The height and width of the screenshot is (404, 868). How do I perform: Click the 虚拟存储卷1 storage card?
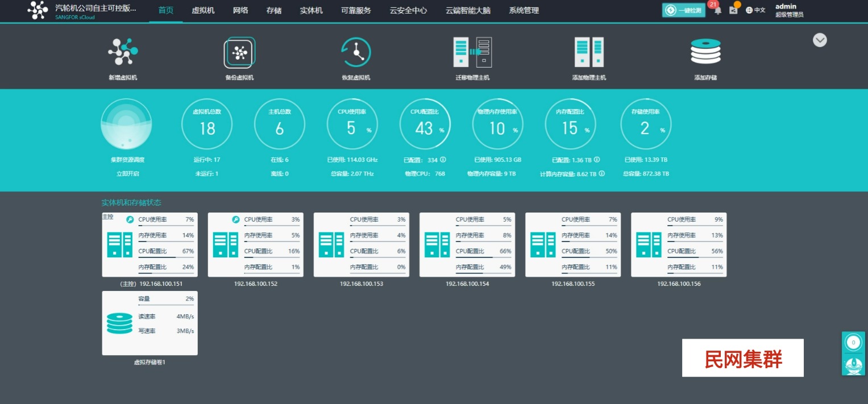tap(149, 323)
